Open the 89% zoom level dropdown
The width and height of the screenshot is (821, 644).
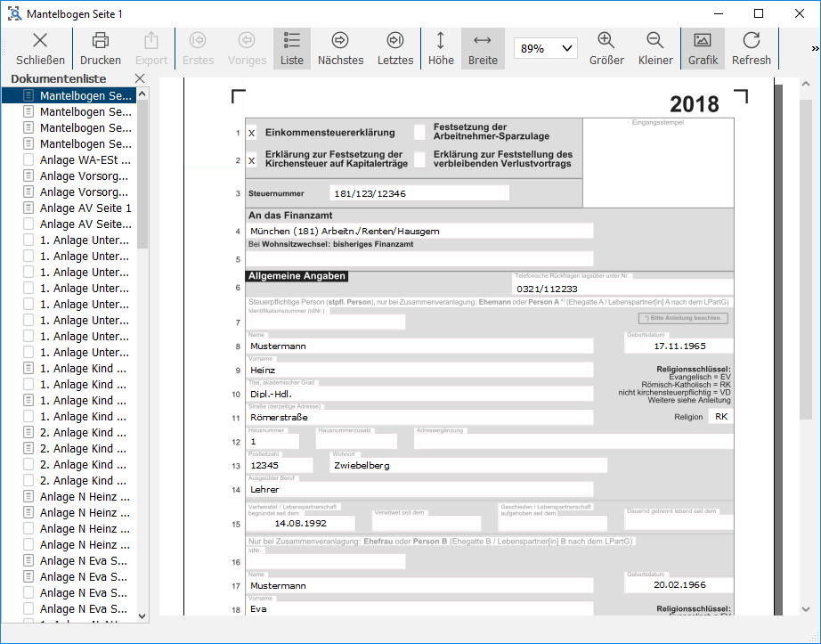[546, 49]
